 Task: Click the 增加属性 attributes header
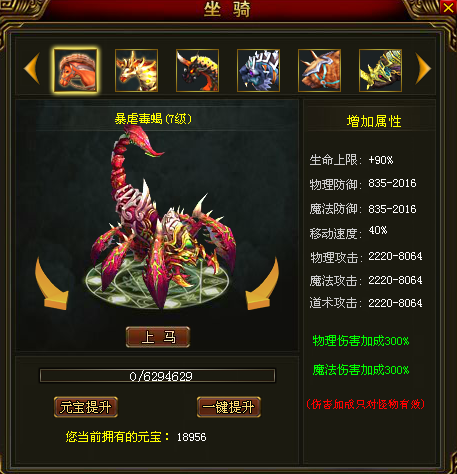pyautogui.click(x=374, y=121)
